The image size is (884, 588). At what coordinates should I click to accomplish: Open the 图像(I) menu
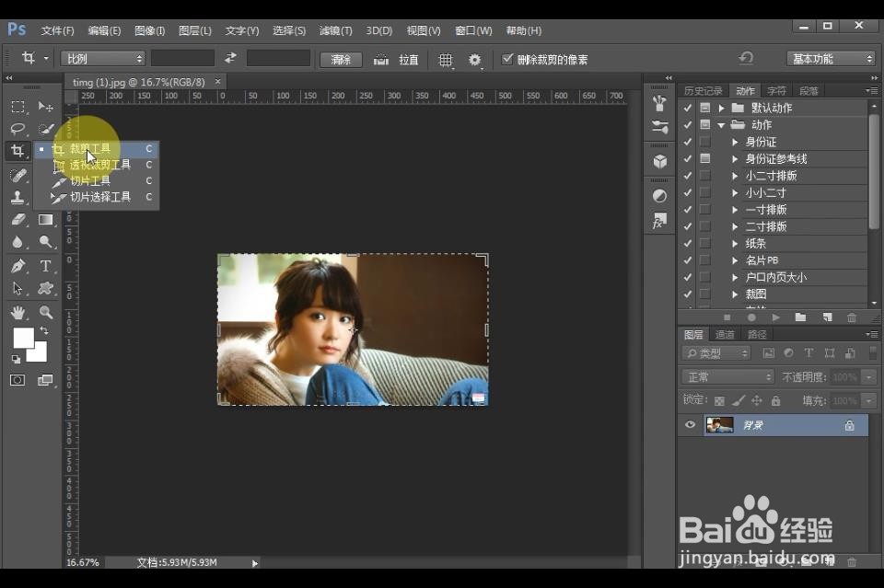pos(149,30)
